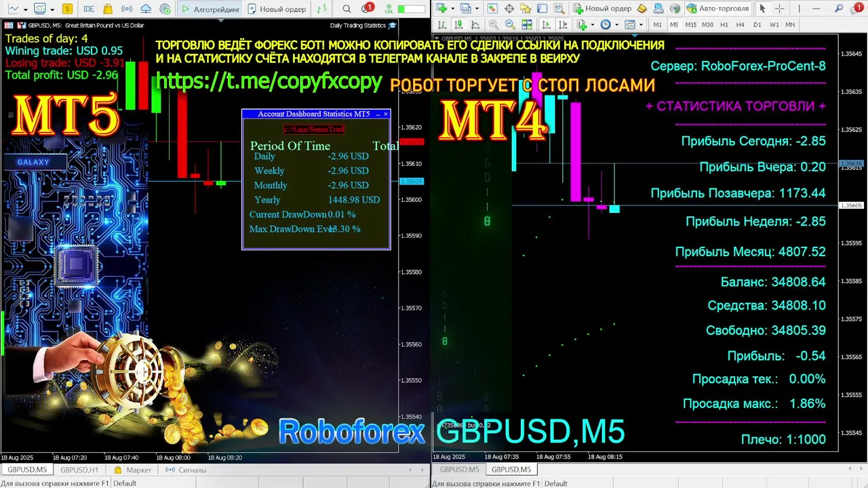Image resolution: width=868 pixels, height=488 pixels.
Task: Open Strategy Tester icon in MT4
Action: click(559, 9)
